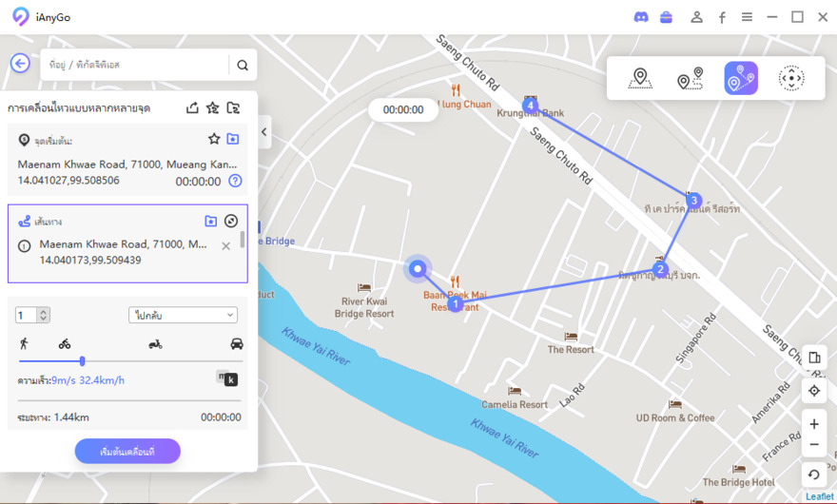Select single-location change mode
837x504 pixels.
click(640, 78)
